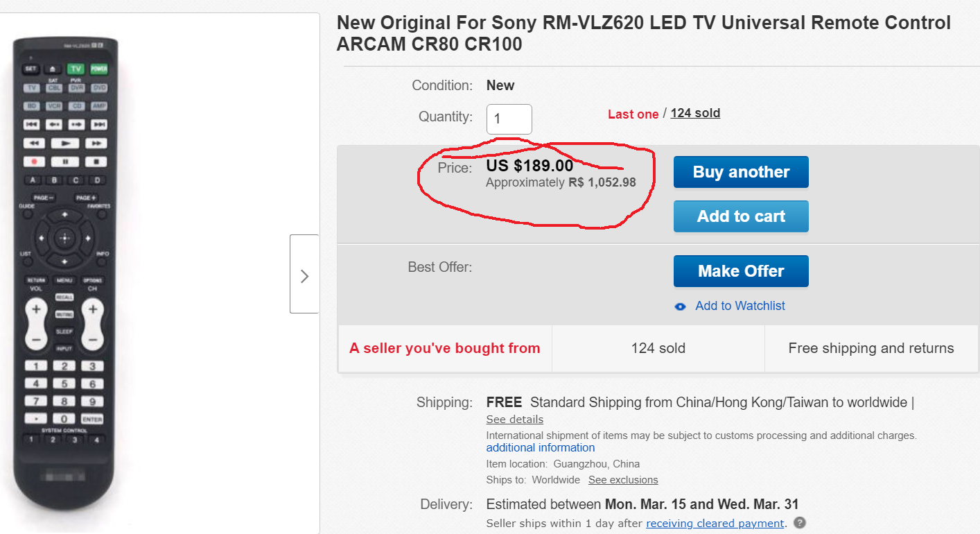
Task: Click the US $189.00 price text
Action: coord(530,166)
